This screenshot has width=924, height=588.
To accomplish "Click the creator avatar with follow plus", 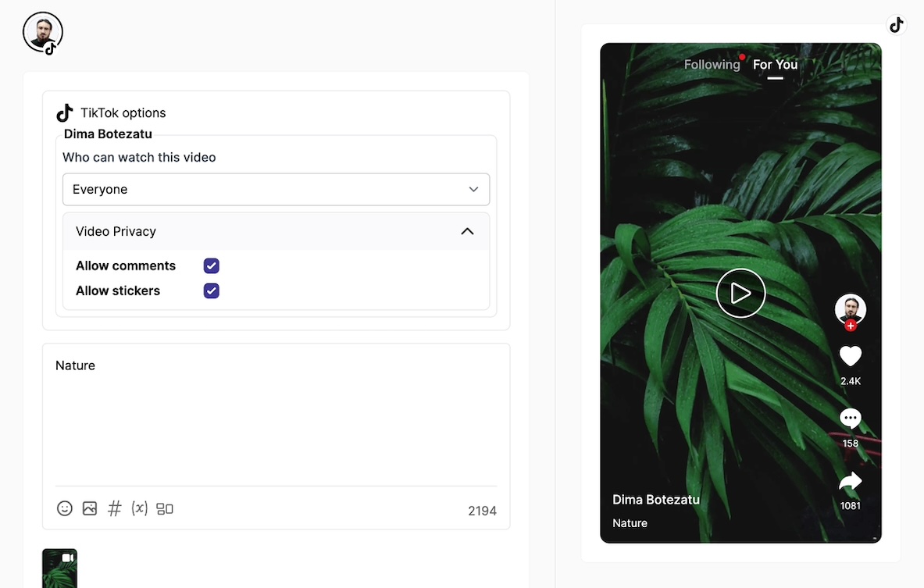I will 851,311.
